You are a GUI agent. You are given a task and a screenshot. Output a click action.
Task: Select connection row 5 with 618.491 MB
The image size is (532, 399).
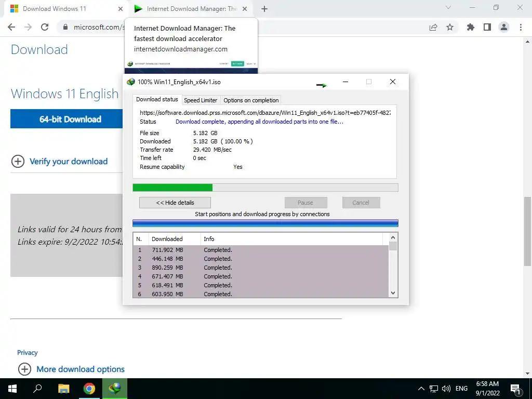click(261, 285)
